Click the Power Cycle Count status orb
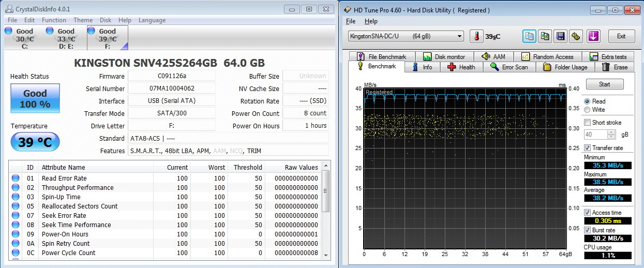644x268 pixels. 16,253
